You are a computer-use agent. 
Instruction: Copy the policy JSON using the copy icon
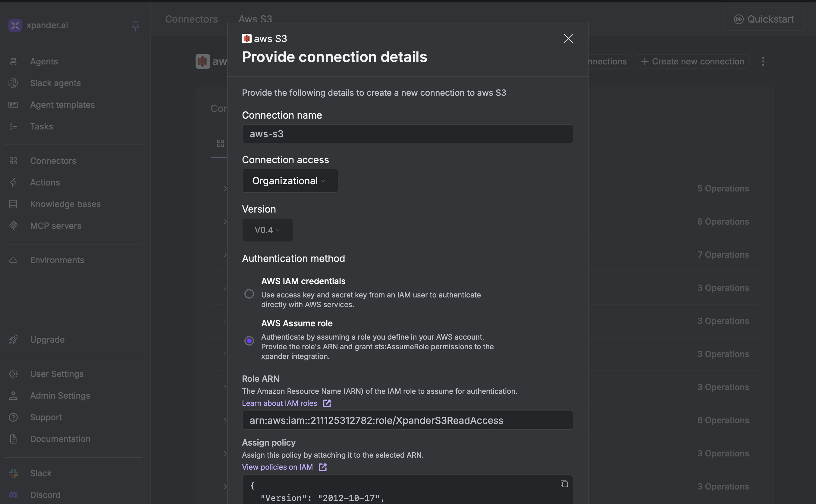[x=564, y=483]
